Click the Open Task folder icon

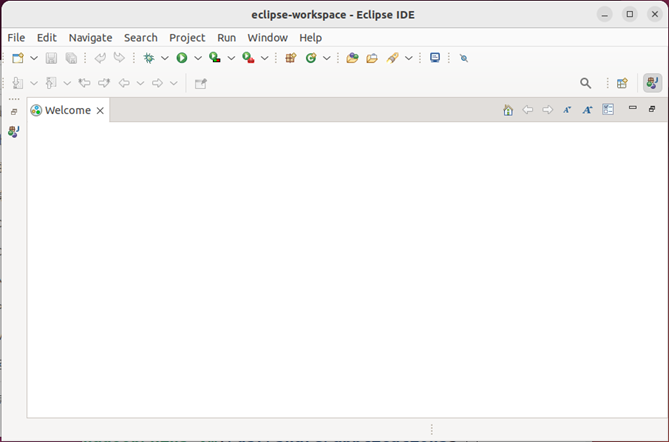point(372,58)
